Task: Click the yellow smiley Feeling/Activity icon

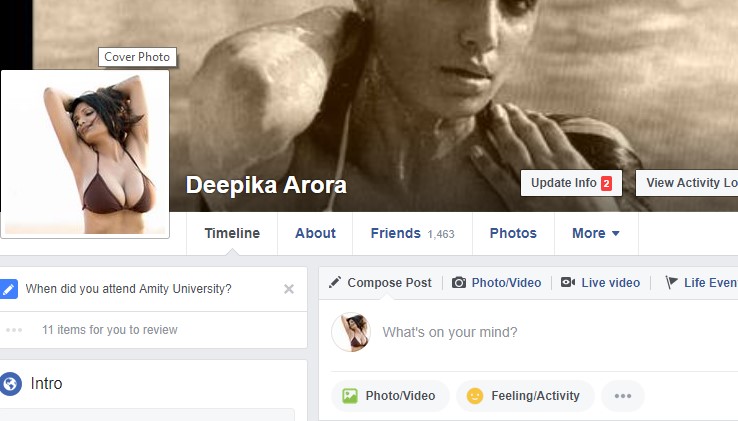Action: (474, 396)
